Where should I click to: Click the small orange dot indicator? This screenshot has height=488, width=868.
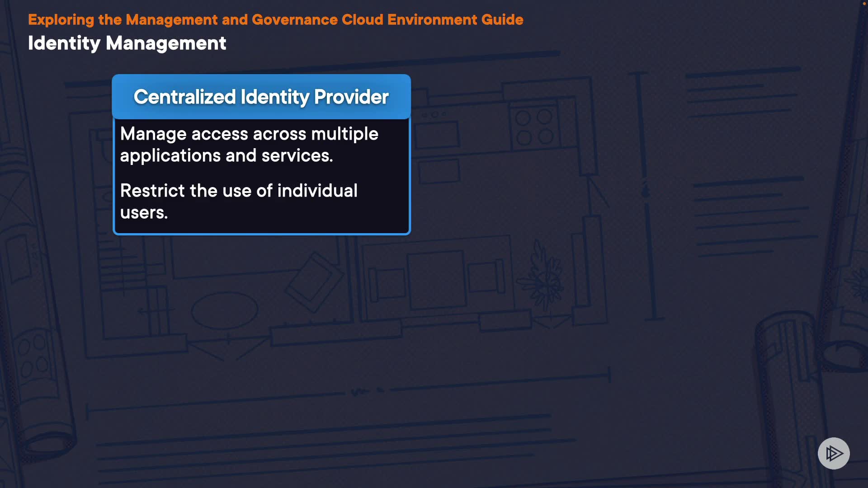coord(864,3)
